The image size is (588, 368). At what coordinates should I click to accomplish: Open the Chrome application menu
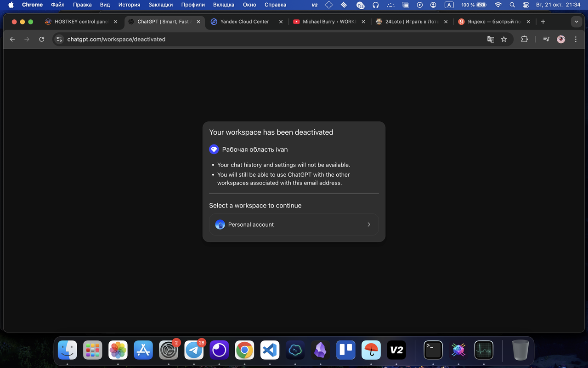point(32,5)
